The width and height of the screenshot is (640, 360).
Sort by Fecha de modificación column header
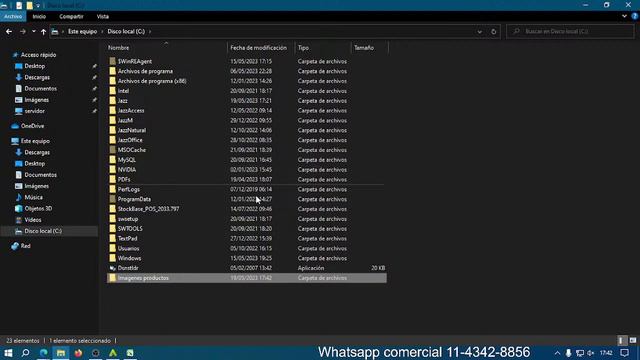pos(258,48)
